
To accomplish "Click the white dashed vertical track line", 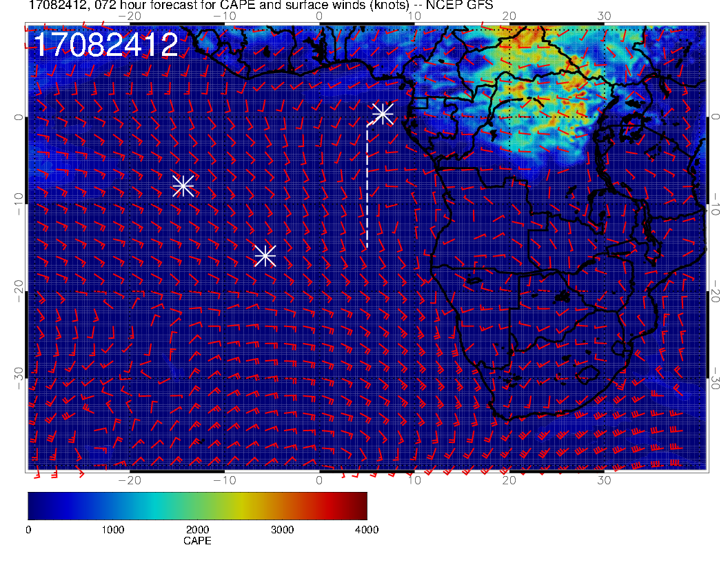I will click(x=367, y=186).
